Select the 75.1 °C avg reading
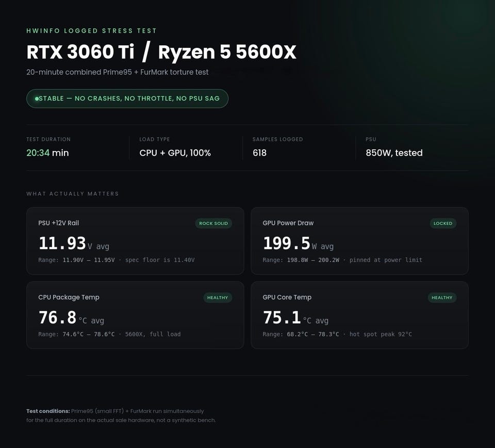 (295, 318)
